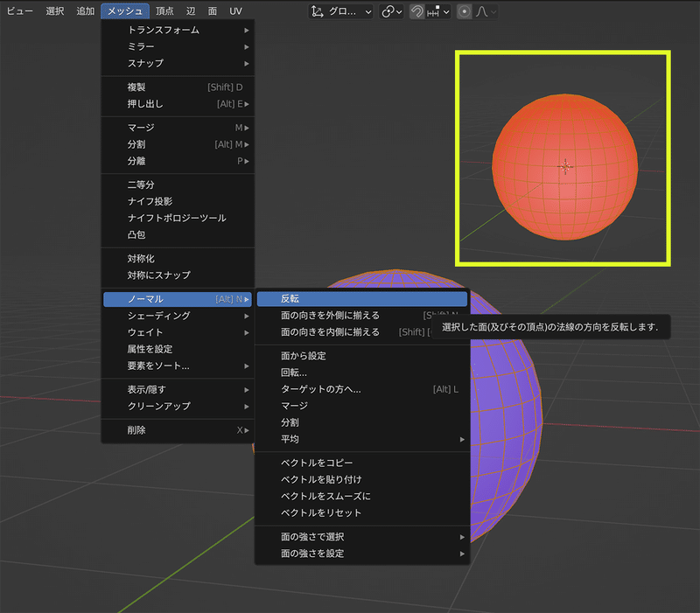The width and height of the screenshot is (700, 613).
Task: Select ベクトルを貼り付け
Action: tap(362, 479)
